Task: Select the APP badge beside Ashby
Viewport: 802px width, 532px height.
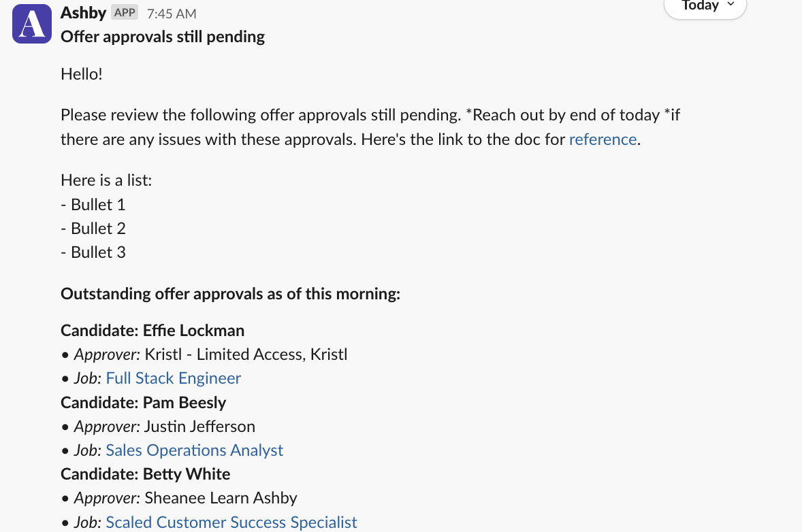Action: 125,12
